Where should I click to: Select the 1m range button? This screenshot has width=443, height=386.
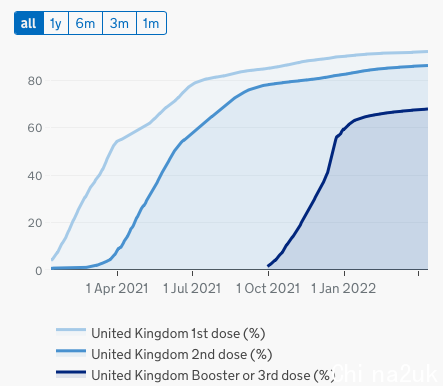151,23
